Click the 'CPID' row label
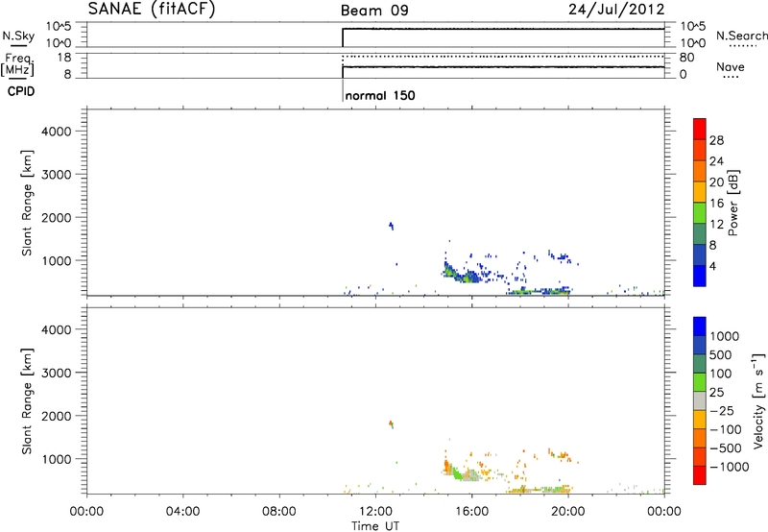768x532 pixels. click(21, 91)
